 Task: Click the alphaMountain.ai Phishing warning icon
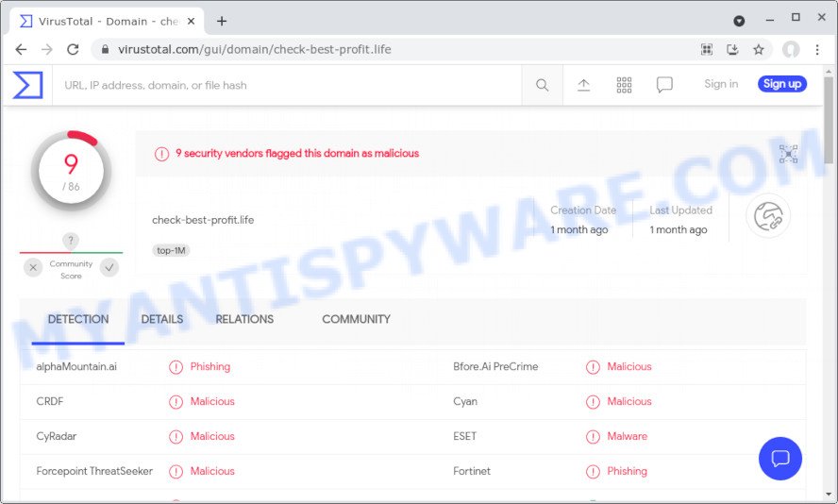point(176,367)
